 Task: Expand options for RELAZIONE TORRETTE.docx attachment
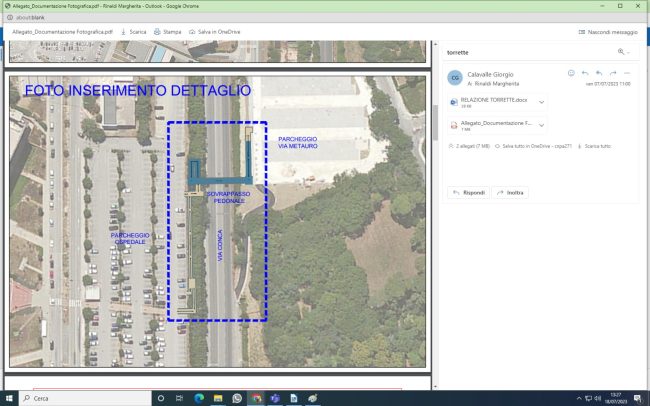tap(541, 102)
